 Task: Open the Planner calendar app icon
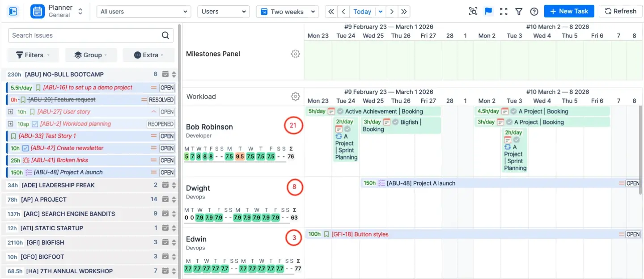pos(38,11)
